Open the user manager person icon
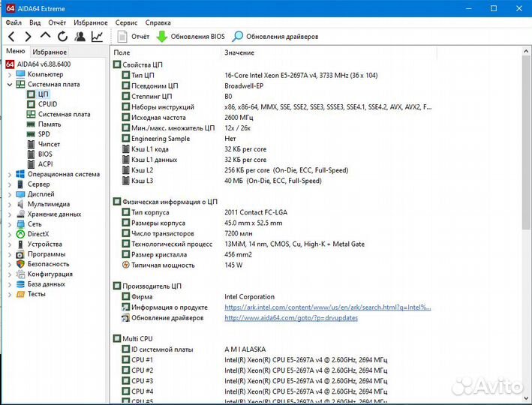532x405 pixels. tap(80, 36)
